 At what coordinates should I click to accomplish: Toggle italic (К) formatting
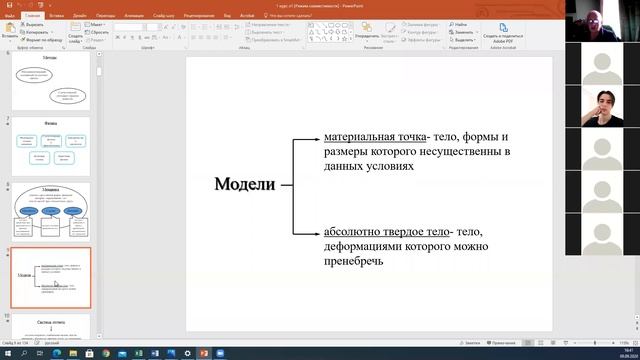125,38
